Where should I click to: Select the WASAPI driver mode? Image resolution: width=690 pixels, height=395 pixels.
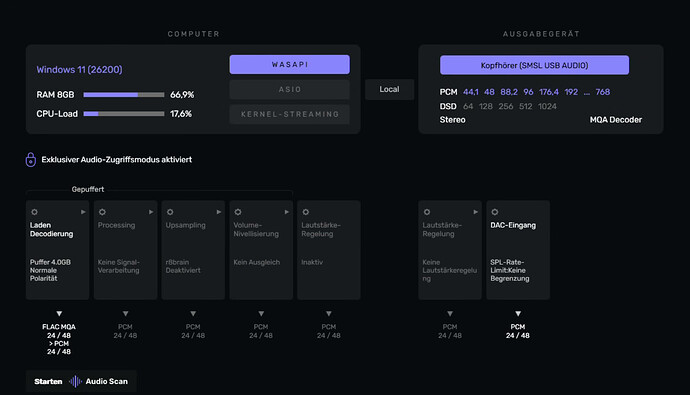click(290, 65)
